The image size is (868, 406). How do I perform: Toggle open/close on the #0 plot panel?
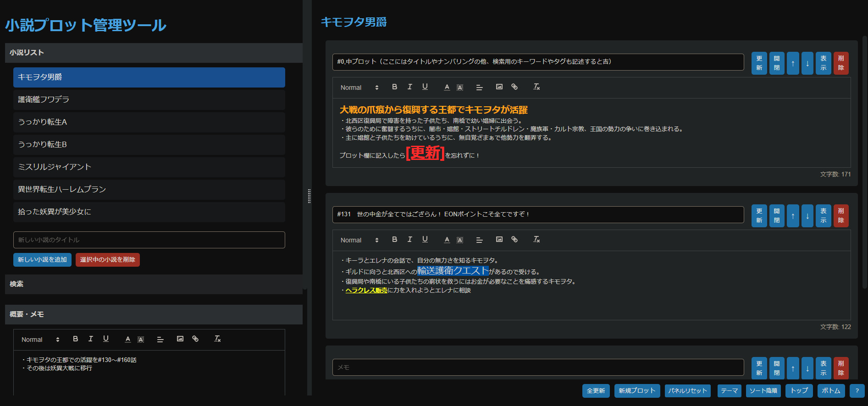point(777,63)
